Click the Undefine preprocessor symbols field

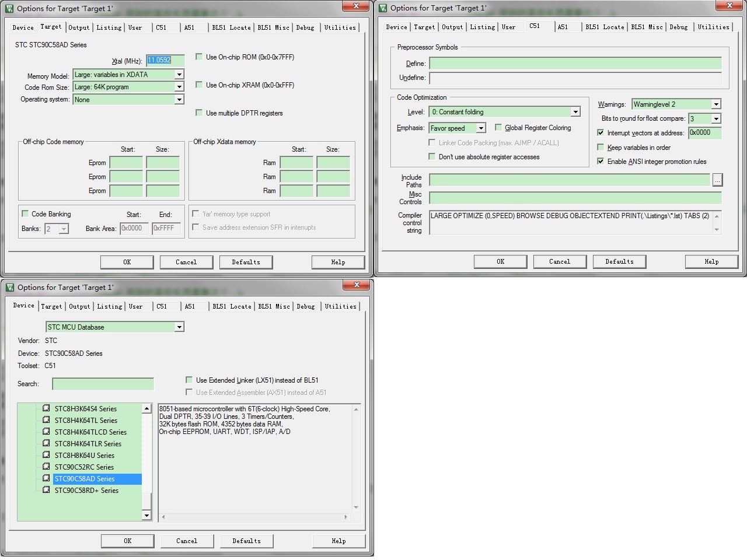tap(575, 78)
